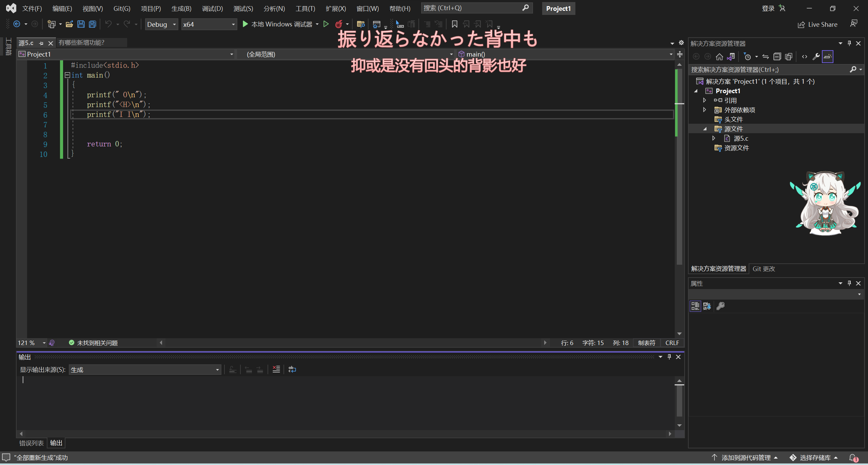Switch to the 错误列表 tab

coord(31,443)
